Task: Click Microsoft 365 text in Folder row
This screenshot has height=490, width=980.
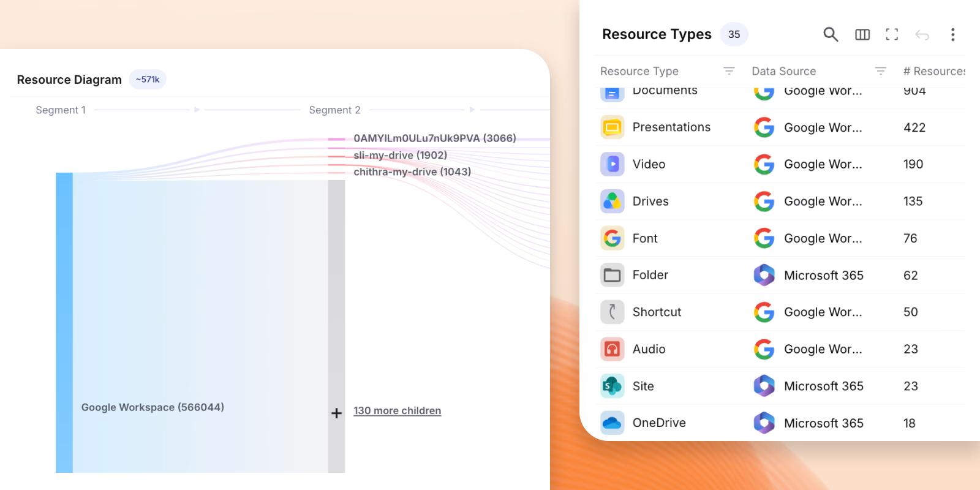Action: click(824, 276)
